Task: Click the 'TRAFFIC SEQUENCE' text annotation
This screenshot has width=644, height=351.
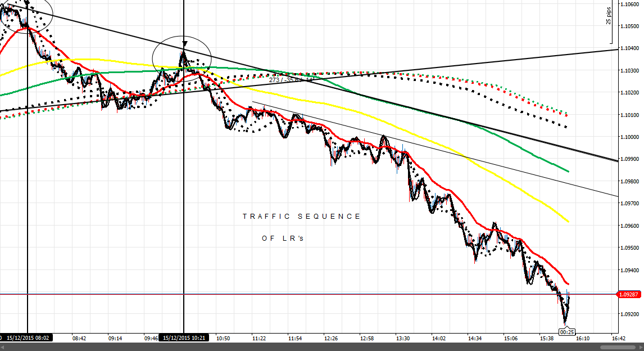Action: [x=301, y=217]
